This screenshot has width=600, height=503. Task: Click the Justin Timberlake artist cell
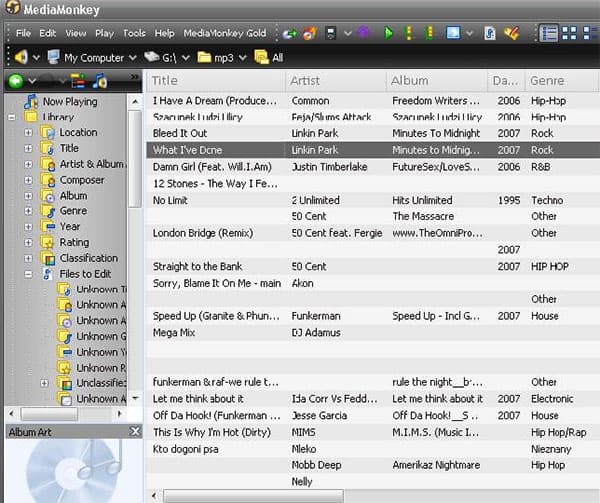[x=329, y=167]
